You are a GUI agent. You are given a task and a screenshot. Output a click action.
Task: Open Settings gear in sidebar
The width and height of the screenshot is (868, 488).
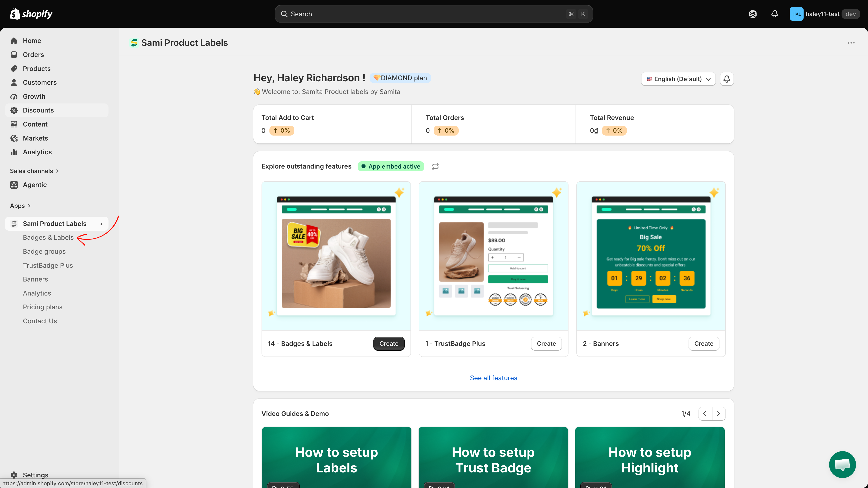(x=14, y=475)
